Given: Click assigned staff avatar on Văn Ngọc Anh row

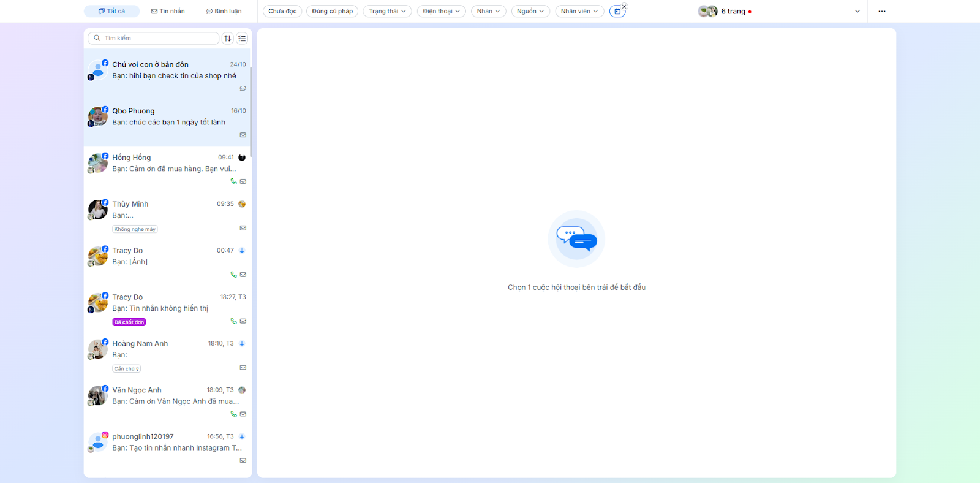Looking at the screenshot, I should 242,390.
